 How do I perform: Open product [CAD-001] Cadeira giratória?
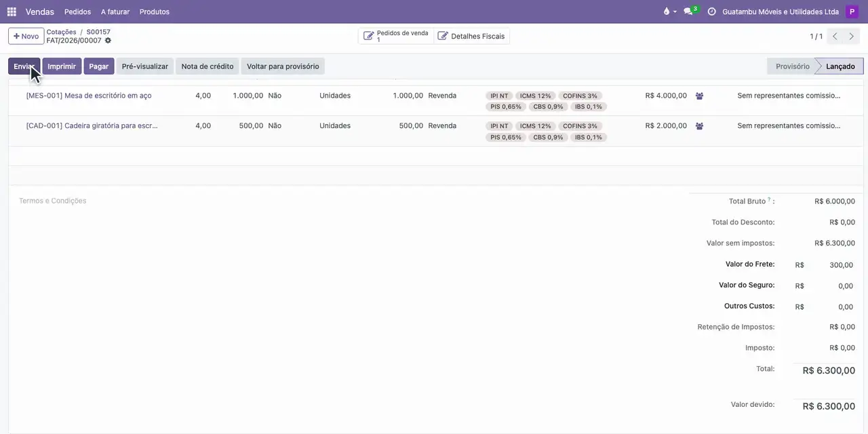(92, 125)
